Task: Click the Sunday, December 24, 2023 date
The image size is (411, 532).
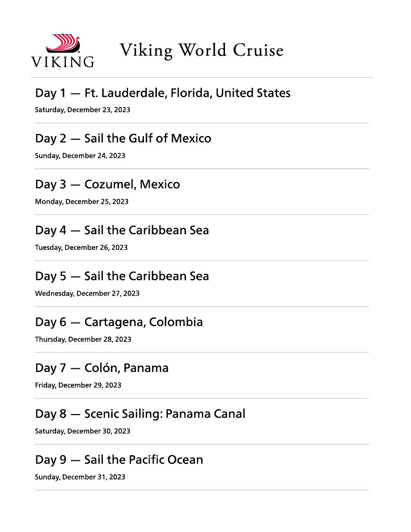Action: pos(80,156)
